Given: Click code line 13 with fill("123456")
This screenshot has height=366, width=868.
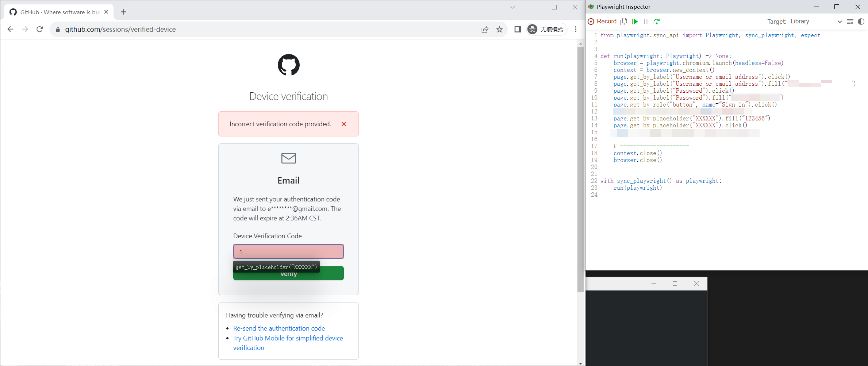Looking at the screenshot, I should 692,119.
